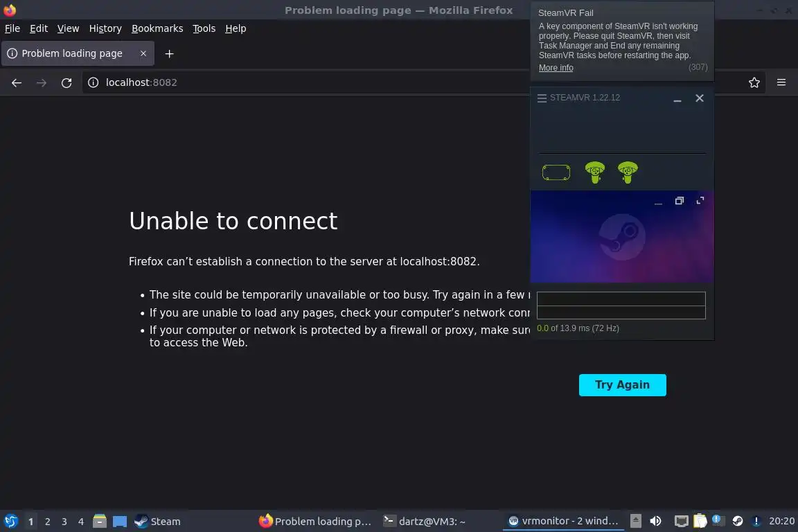798x532 pixels.
Task: Open the File menu in Firefox
Action: [x=12, y=28]
